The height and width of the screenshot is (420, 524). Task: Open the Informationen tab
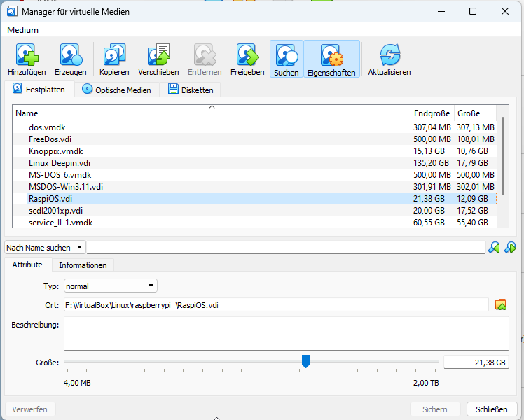point(83,265)
